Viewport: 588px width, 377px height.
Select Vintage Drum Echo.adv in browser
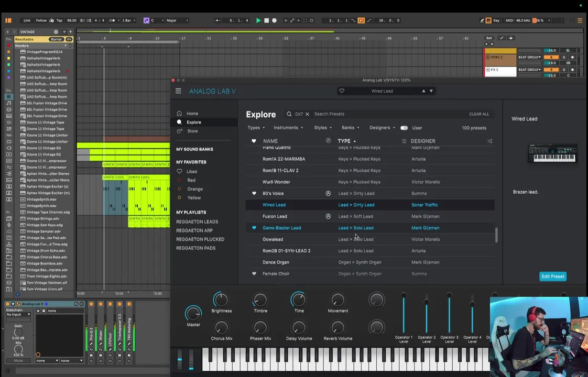[46, 251]
